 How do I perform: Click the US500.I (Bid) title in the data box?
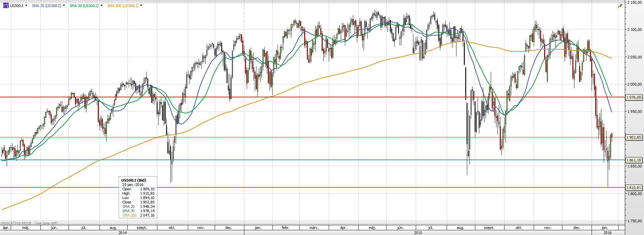pyautogui.click(x=134, y=180)
